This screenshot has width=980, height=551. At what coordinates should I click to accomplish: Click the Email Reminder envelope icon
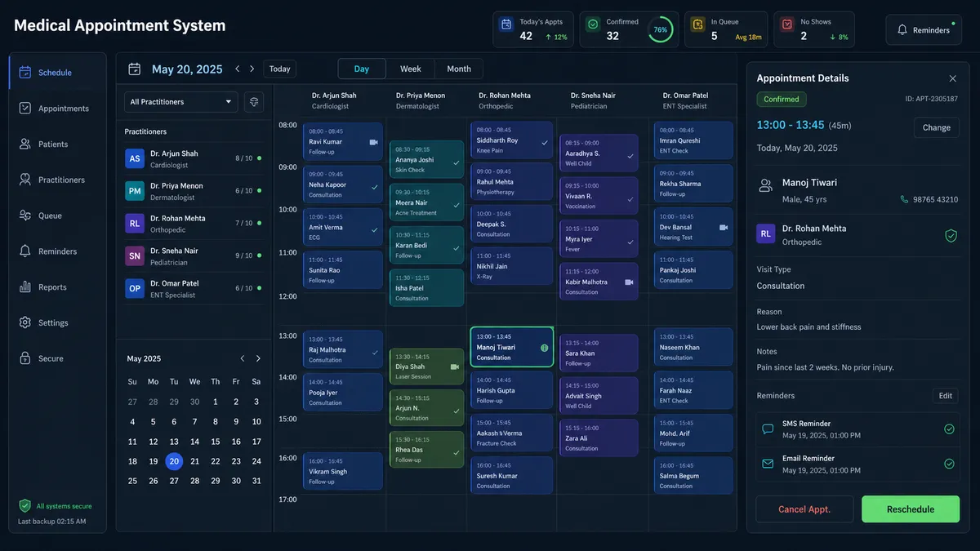(x=768, y=464)
